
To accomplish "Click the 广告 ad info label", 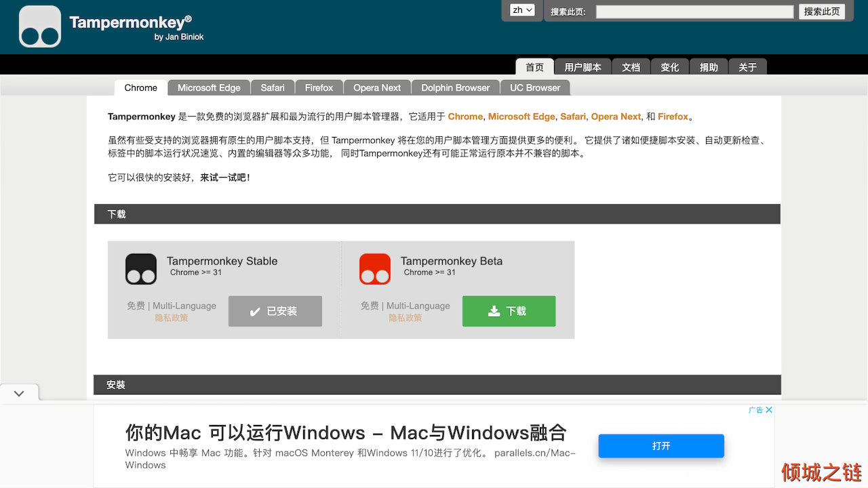I will (x=755, y=410).
